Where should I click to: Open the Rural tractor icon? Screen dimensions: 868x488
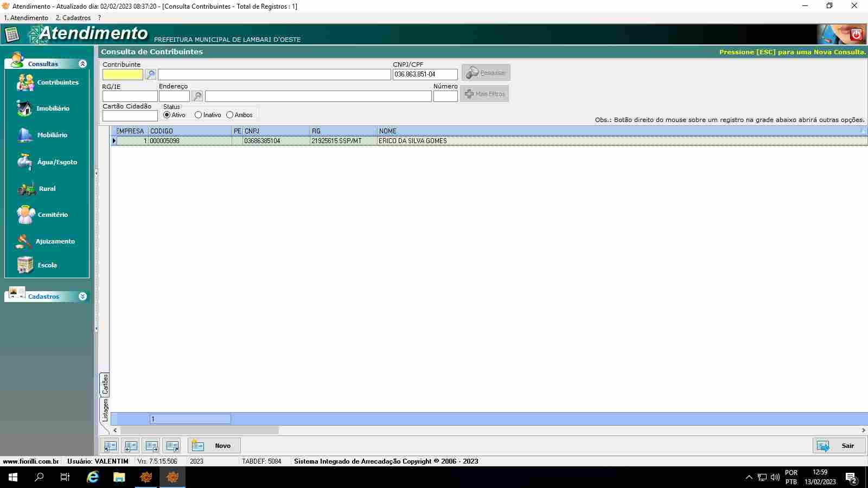pos(26,189)
